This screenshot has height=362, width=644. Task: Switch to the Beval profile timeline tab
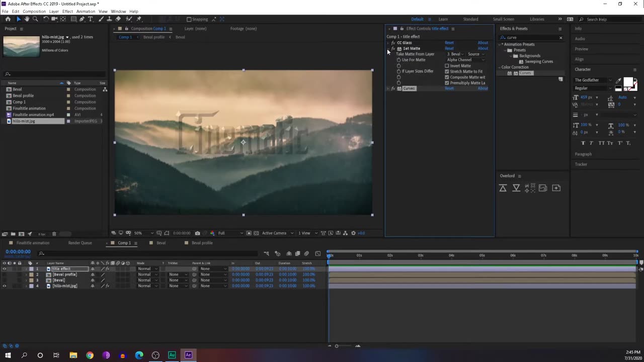click(202, 243)
